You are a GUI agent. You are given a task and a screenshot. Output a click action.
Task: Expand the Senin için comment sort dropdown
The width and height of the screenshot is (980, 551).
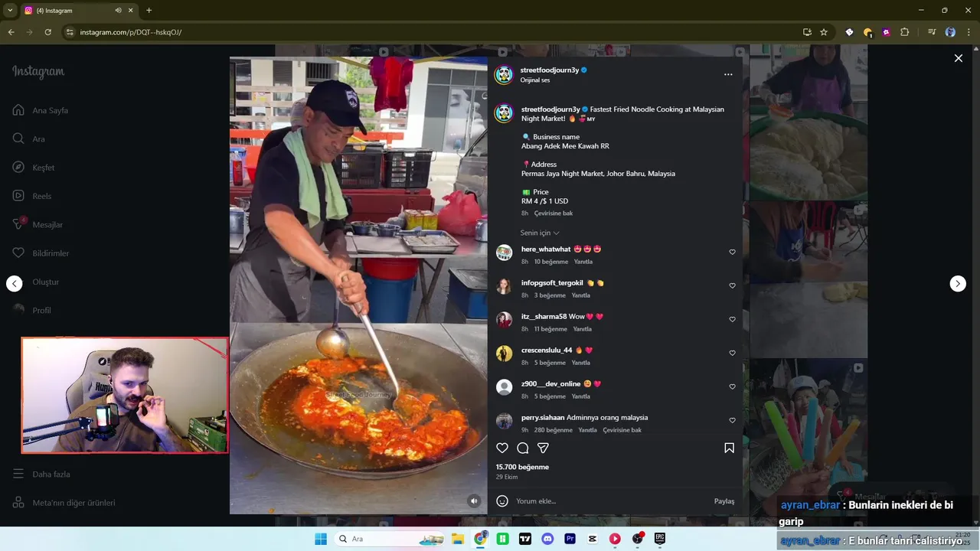(540, 233)
